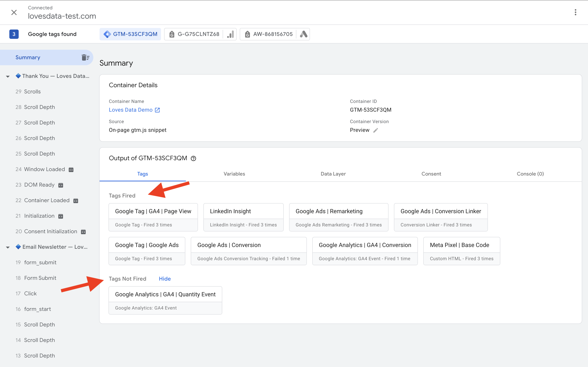Open Loves Data Demo via external link icon
Viewport: 588px width, 367px height.
coord(157,110)
